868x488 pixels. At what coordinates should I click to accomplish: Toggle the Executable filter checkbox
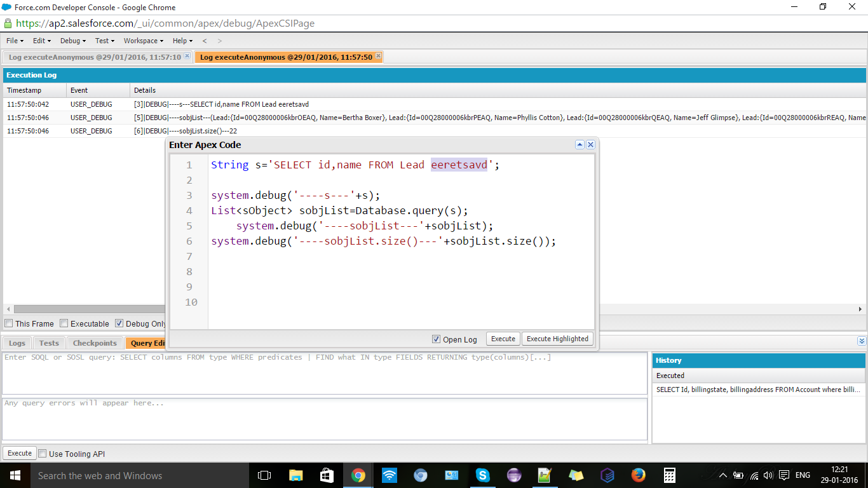coord(64,323)
